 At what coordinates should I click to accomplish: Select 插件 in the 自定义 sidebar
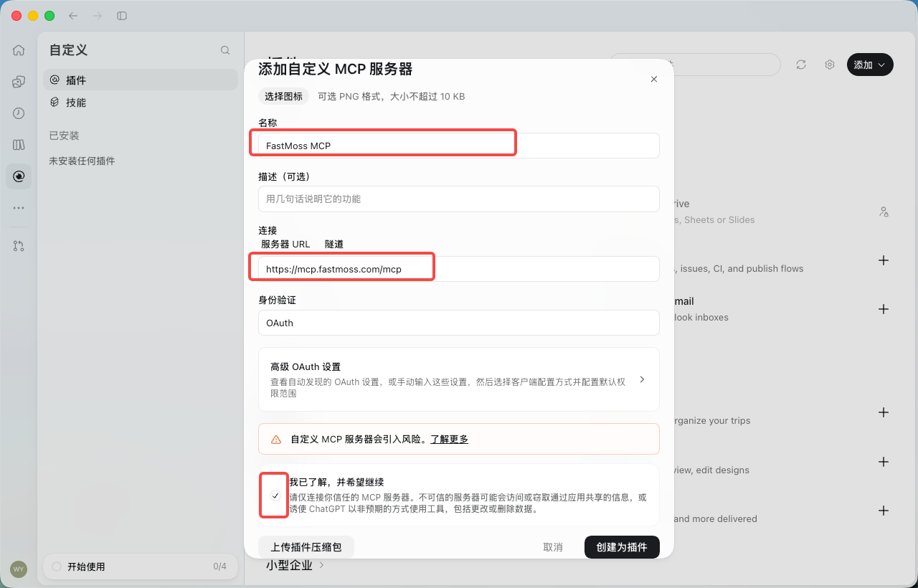[x=141, y=80]
